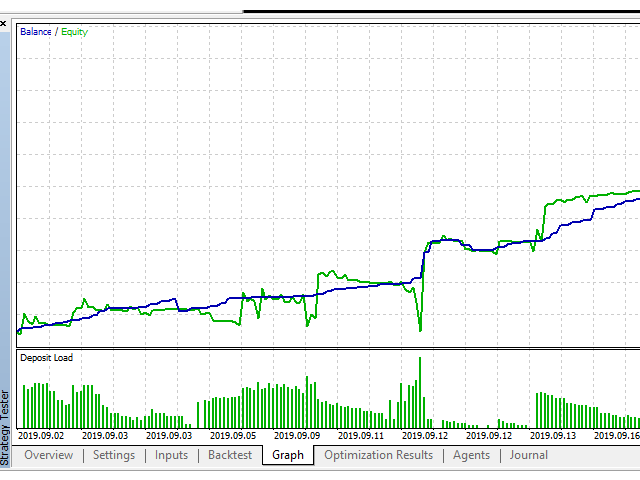
Task: Click the 2019.09.13 date axis label
Action: point(553,435)
